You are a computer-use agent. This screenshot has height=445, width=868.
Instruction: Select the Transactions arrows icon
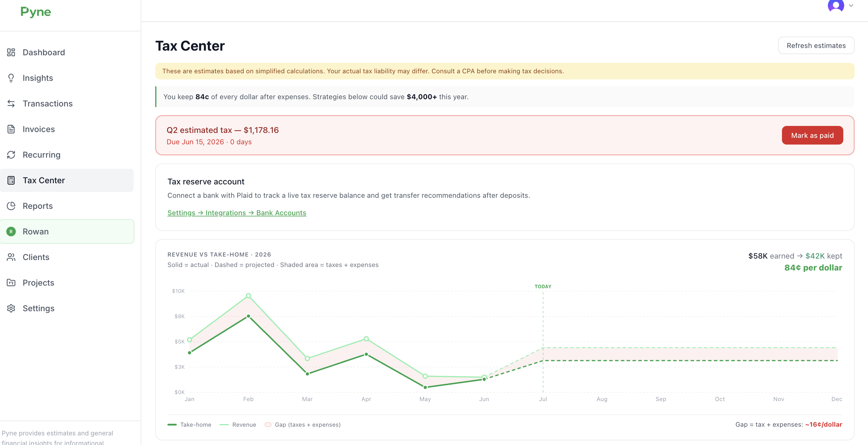pyautogui.click(x=11, y=104)
